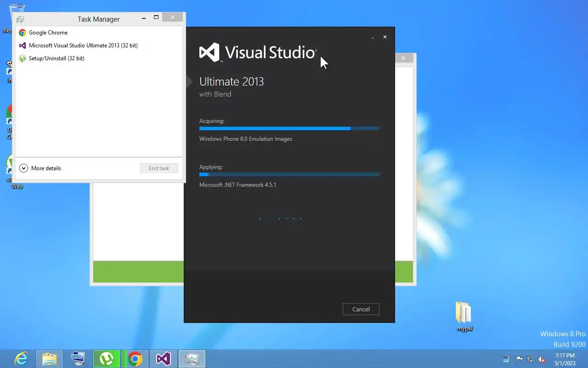Click the network tray icon
The height and width of the screenshot is (368, 588).
point(531,359)
